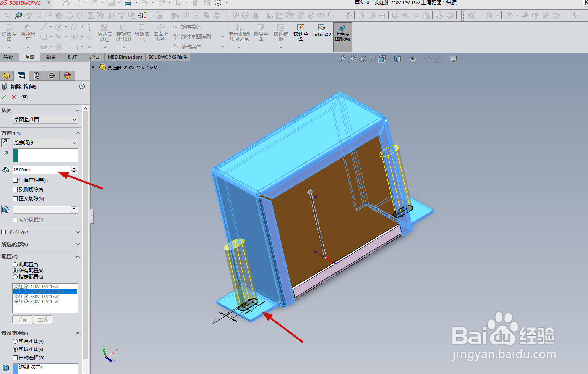Switch to SOLIDWORKS 插件 tab
Screen dimensions: 588x374
(168, 57)
